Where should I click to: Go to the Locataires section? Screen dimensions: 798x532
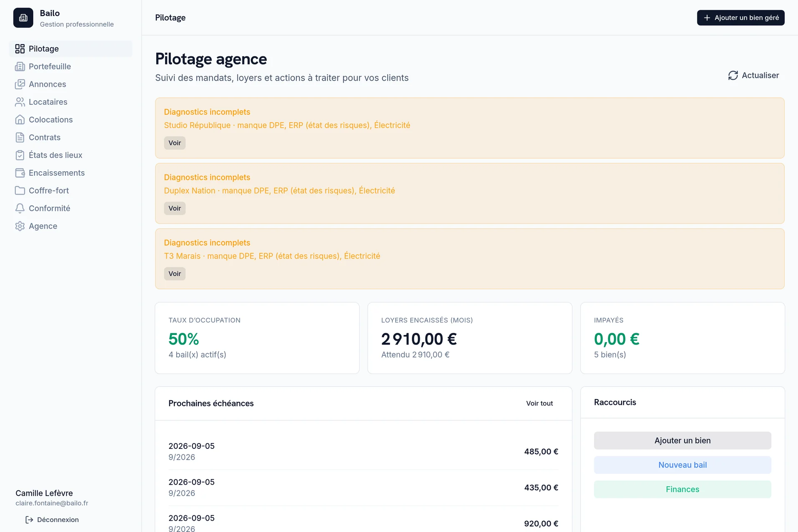[x=71, y=102]
